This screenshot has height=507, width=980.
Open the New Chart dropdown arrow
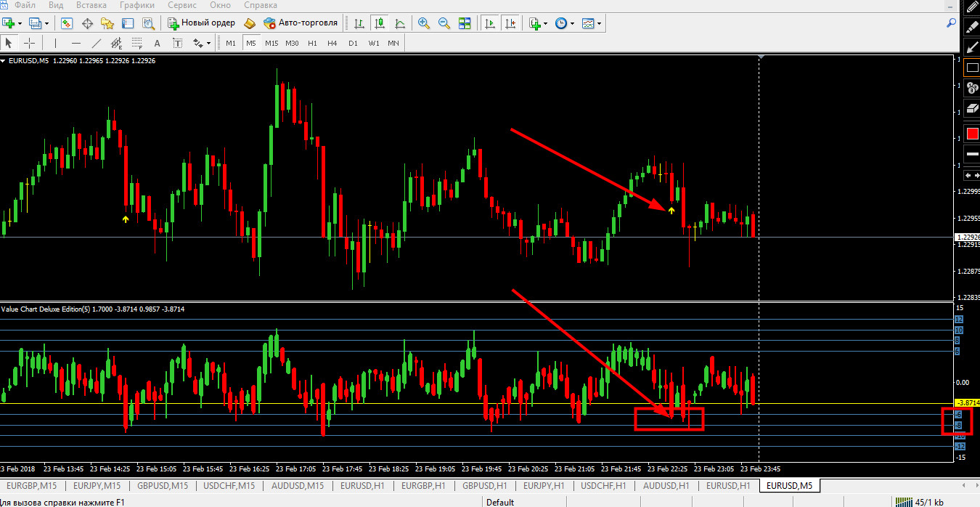click(18, 23)
